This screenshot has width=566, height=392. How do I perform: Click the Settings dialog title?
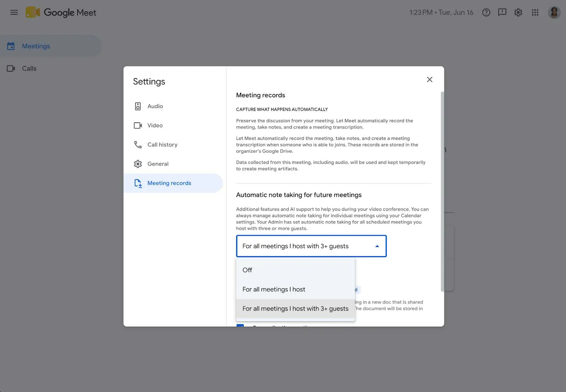[149, 82]
